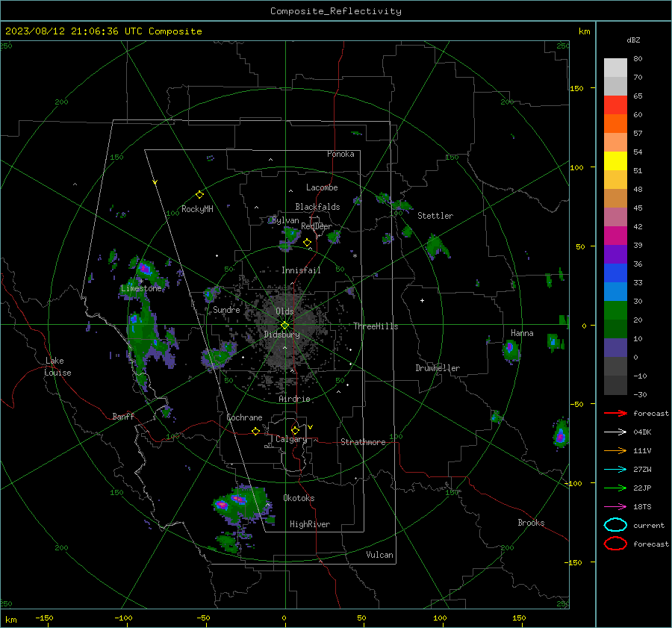This screenshot has height=628, width=672.
Task: Click the Drumheller city label
Action: (x=438, y=368)
